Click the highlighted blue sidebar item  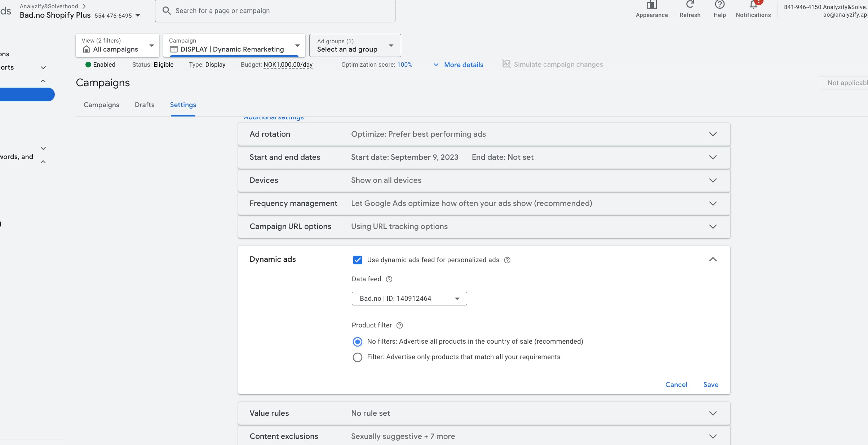tap(27, 94)
